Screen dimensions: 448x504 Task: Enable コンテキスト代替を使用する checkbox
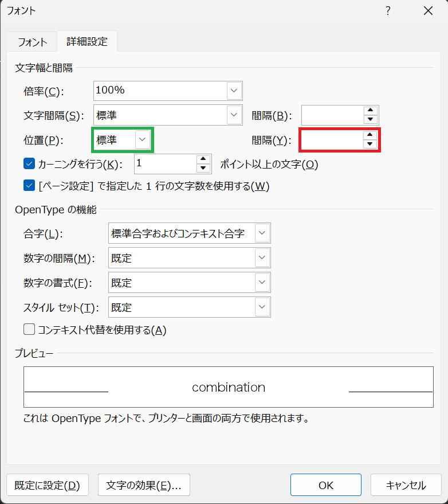[30, 329]
